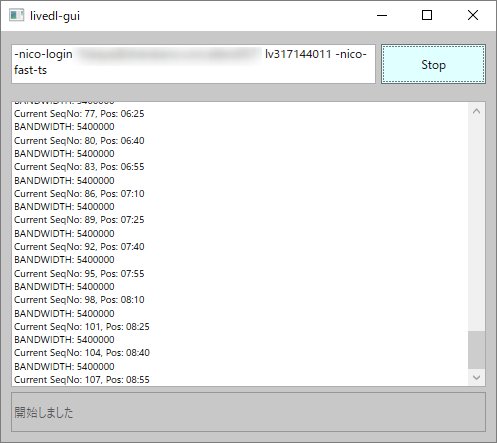Image resolution: width=497 pixels, height=443 pixels.
Task: Click log line Current SeqNo: 101, Pos: 08:25
Action: (82, 327)
